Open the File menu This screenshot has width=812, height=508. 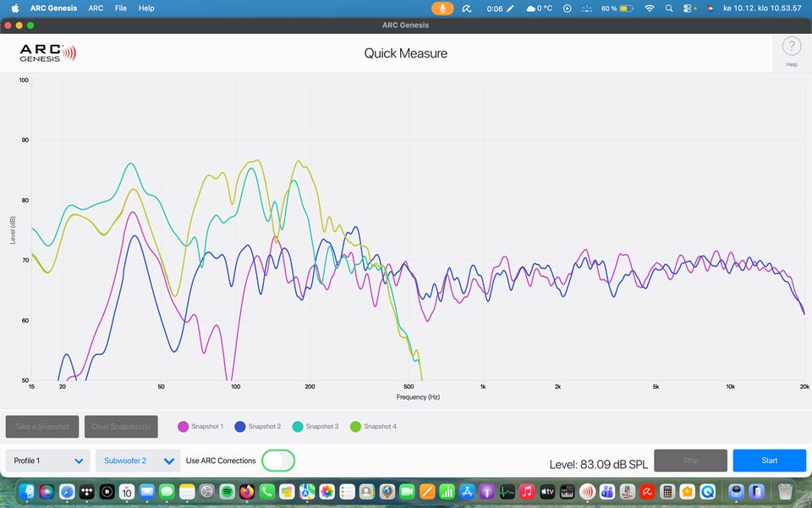[121, 8]
